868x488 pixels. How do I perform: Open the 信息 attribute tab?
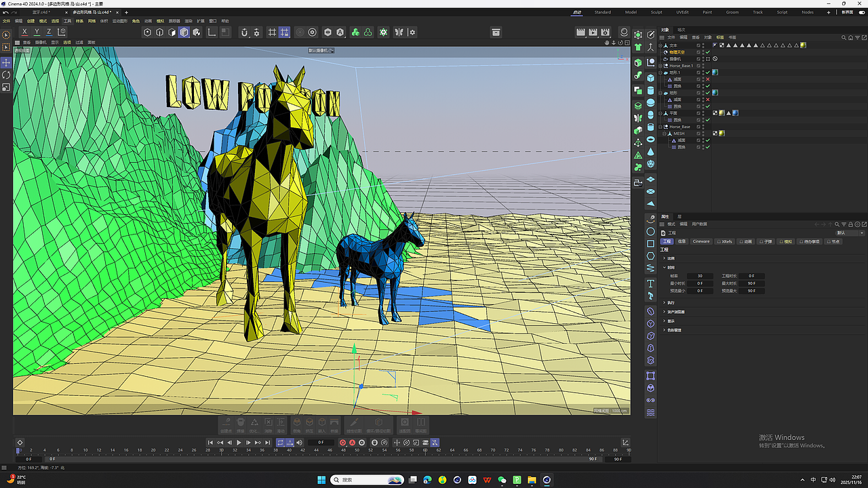(x=682, y=241)
